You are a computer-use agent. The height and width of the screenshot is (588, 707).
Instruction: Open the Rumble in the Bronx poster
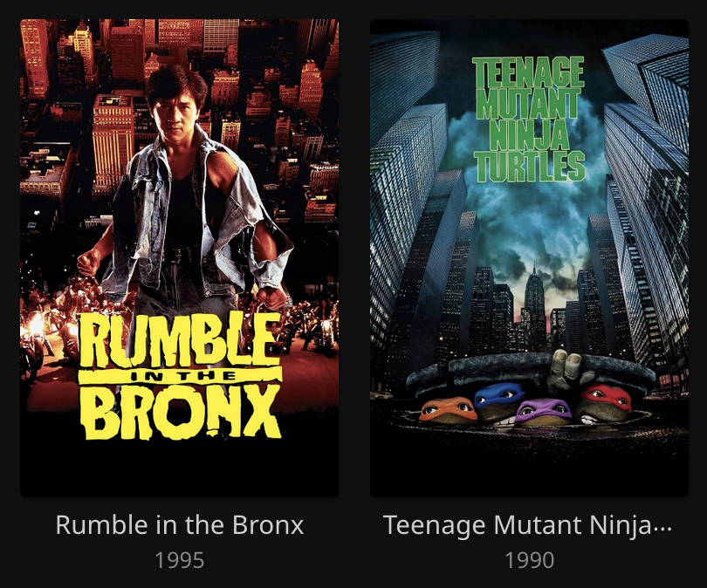[x=180, y=257]
